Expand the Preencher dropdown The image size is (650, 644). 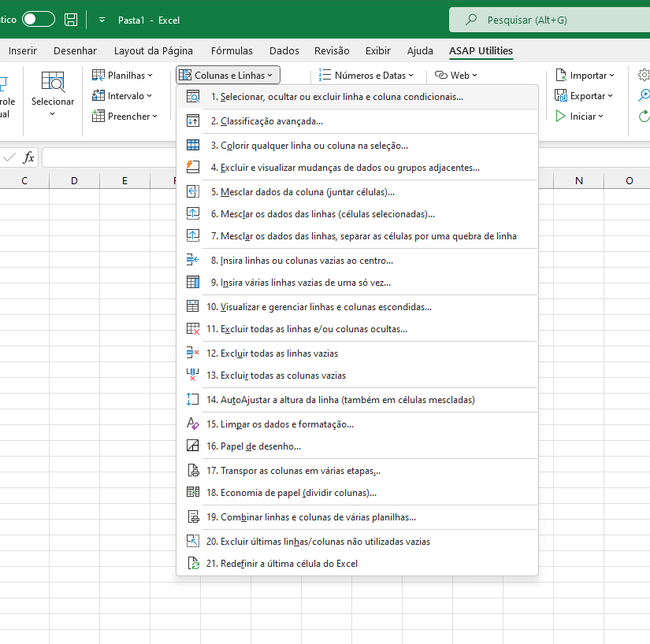[124, 117]
